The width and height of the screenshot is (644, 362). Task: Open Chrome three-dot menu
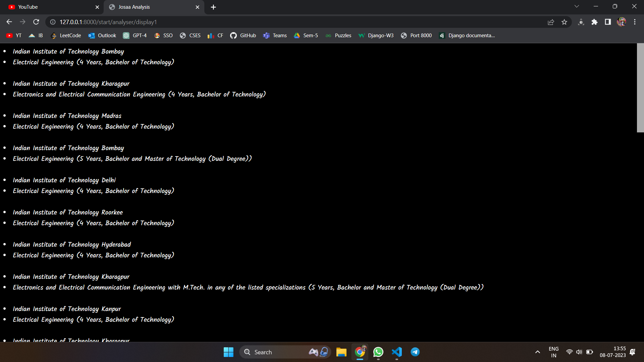(x=635, y=22)
